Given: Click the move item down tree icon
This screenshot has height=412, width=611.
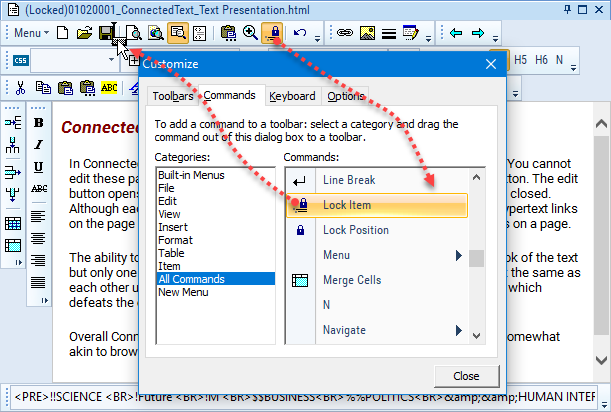Looking at the screenshot, I should [13, 194].
